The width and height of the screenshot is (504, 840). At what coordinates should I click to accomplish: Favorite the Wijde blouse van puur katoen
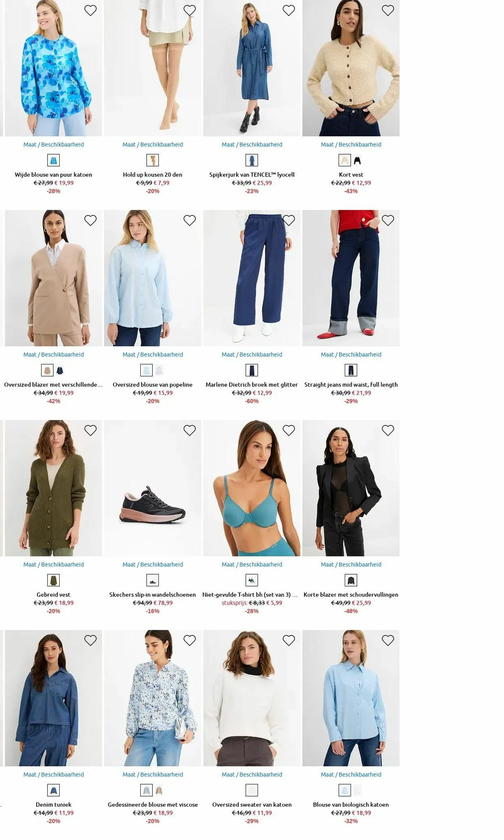click(x=90, y=10)
